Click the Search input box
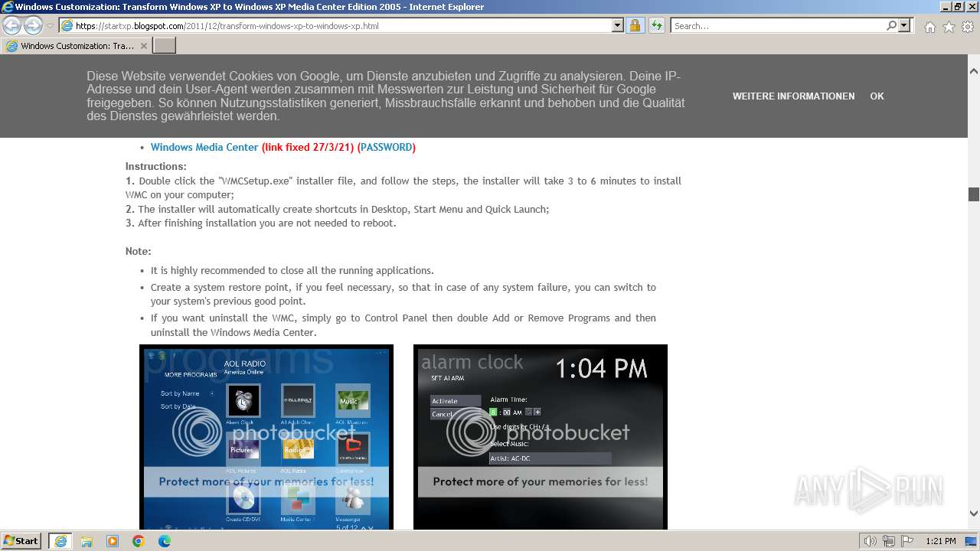 point(778,25)
